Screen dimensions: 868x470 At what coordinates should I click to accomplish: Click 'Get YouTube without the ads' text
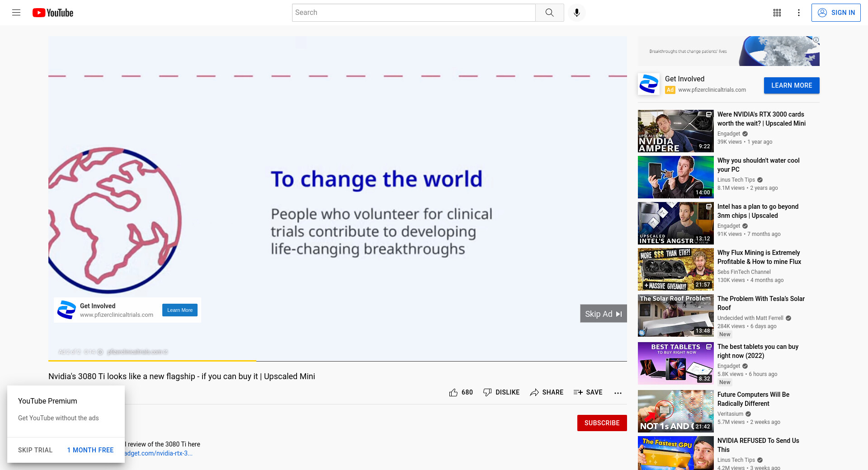pyautogui.click(x=58, y=418)
